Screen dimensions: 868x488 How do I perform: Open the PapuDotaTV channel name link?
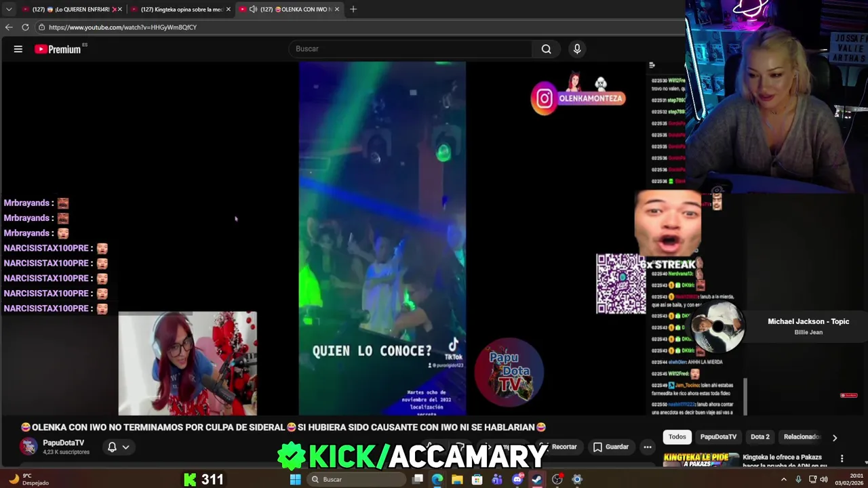tap(64, 443)
